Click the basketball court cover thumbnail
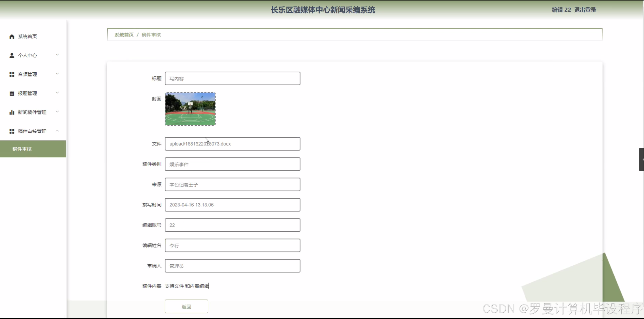Viewport: 644px width, 319px height. pos(190,109)
